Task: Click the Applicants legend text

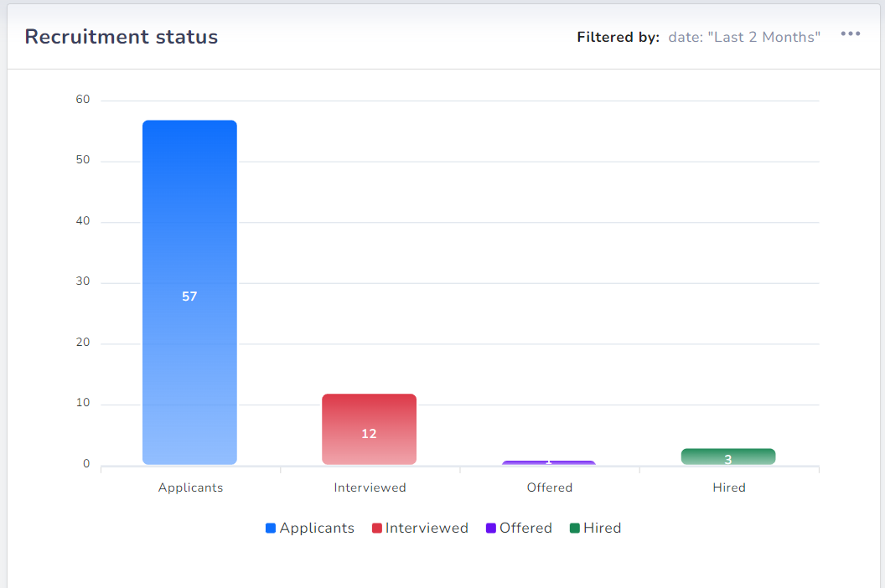Action: [x=318, y=528]
